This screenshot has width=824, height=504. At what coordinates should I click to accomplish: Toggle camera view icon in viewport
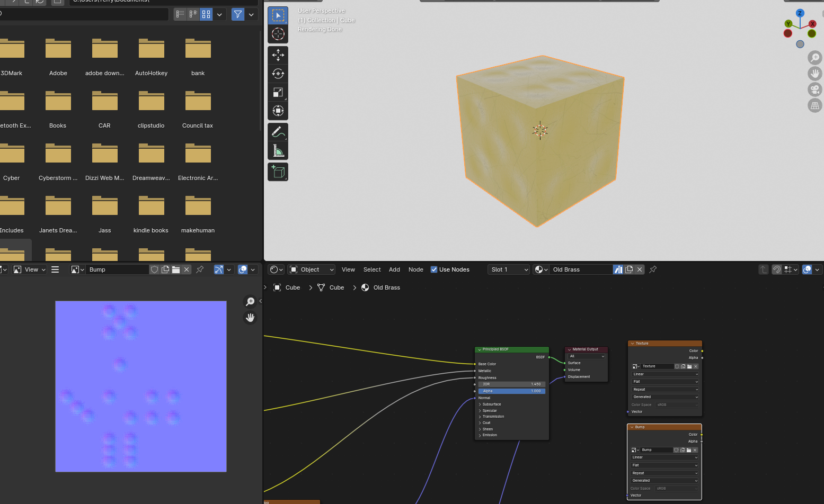(814, 89)
